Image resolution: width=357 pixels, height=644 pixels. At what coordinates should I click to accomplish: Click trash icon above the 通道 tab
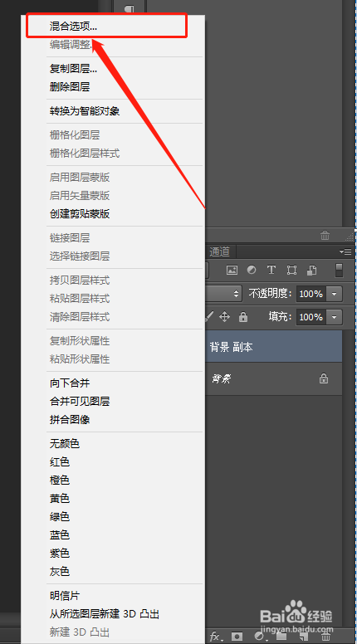click(x=325, y=236)
